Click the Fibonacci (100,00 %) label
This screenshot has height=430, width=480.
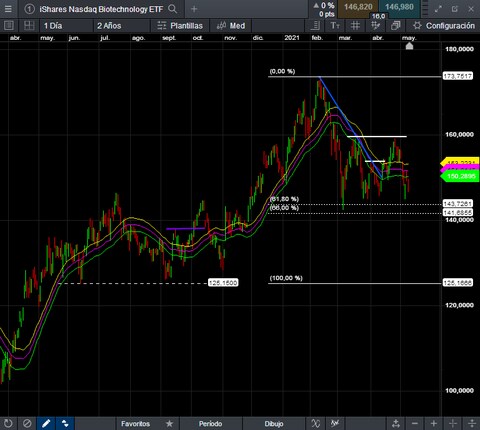(286, 278)
